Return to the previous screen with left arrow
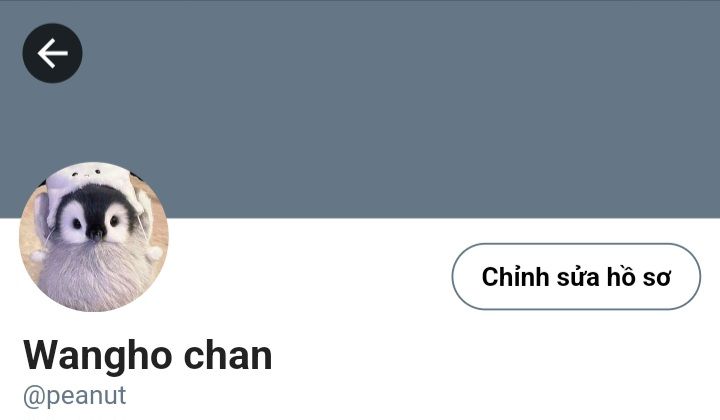The image size is (720, 420). point(52,53)
